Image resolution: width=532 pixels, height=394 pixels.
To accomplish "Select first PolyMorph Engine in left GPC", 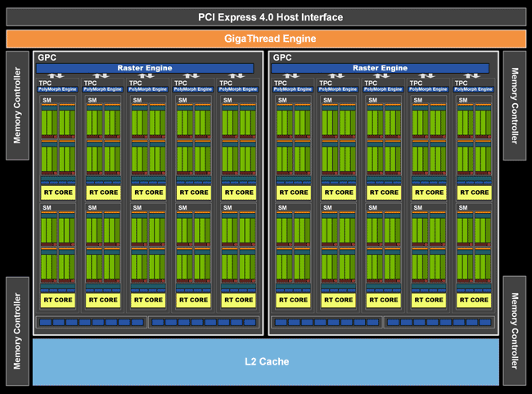I will (58, 89).
